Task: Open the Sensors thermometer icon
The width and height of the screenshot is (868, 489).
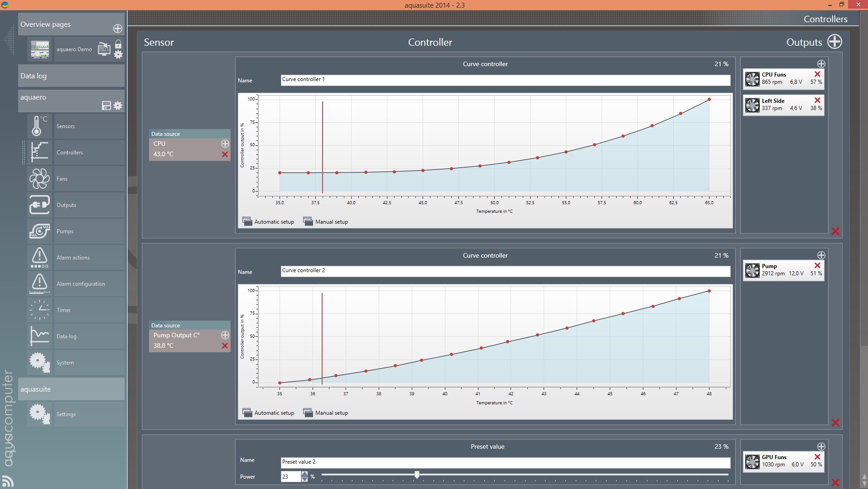Action: click(x=39, y=126)
